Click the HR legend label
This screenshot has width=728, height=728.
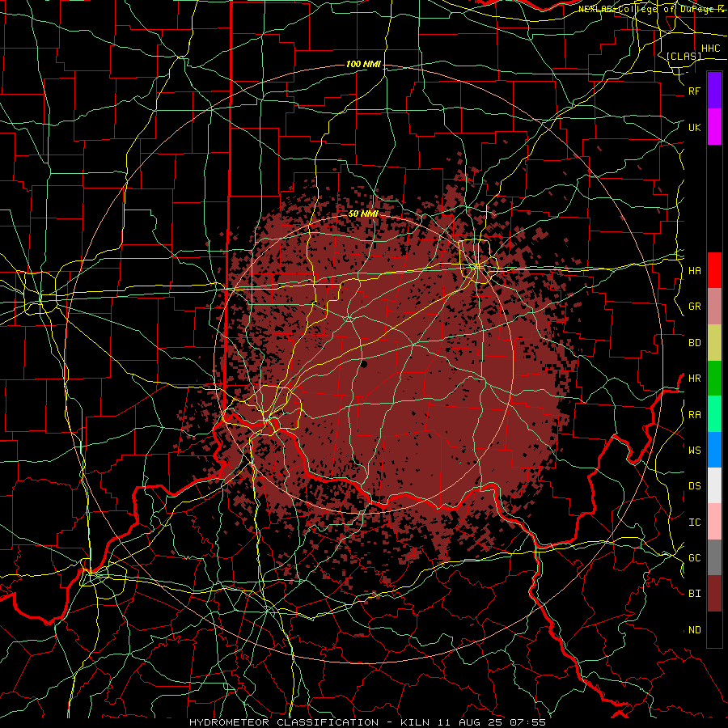(x=694, y=379)
